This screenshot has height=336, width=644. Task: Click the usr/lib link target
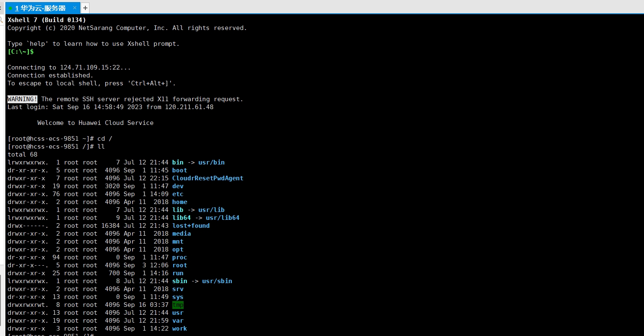[x=211, y=210]
